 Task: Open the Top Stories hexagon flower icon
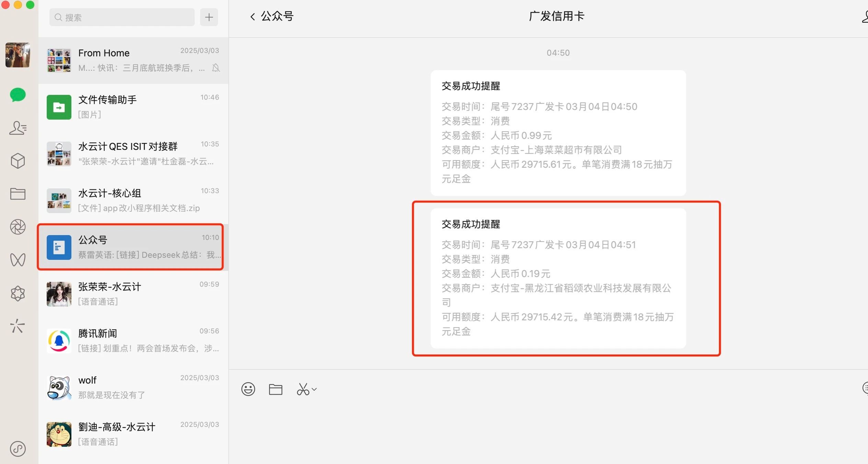pyautogui.click(x=18, y=294)
